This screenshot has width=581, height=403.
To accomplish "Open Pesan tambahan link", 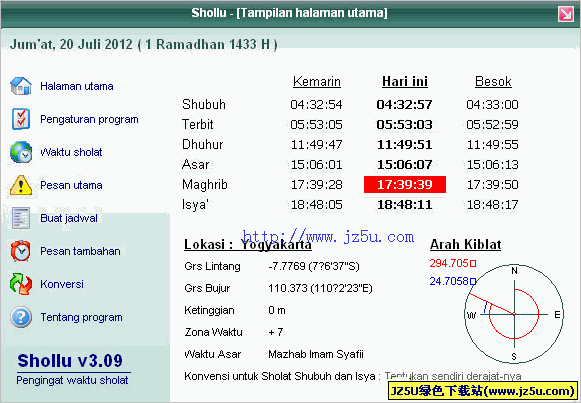I will [80, 251].
